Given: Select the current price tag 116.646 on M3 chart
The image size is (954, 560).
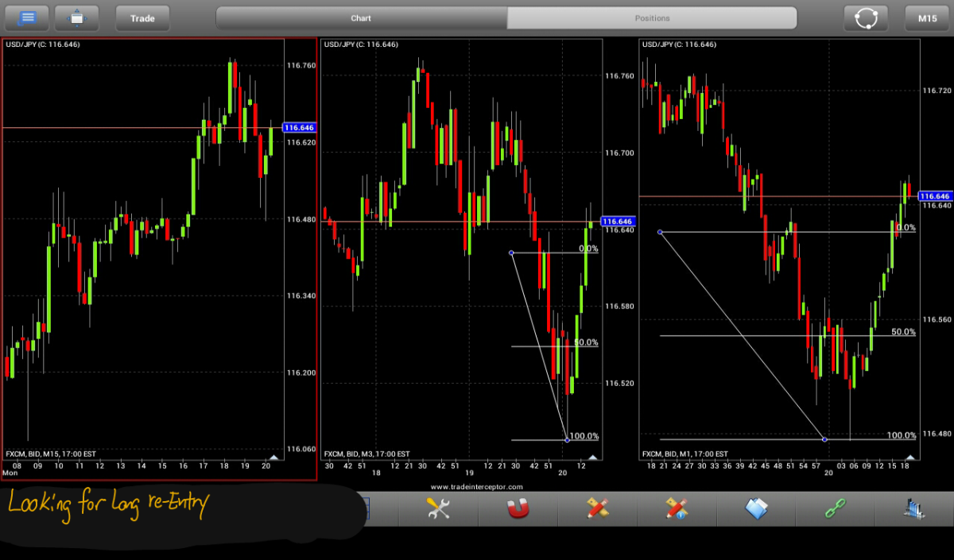Looking at the screenshot, I should point(618,222).
